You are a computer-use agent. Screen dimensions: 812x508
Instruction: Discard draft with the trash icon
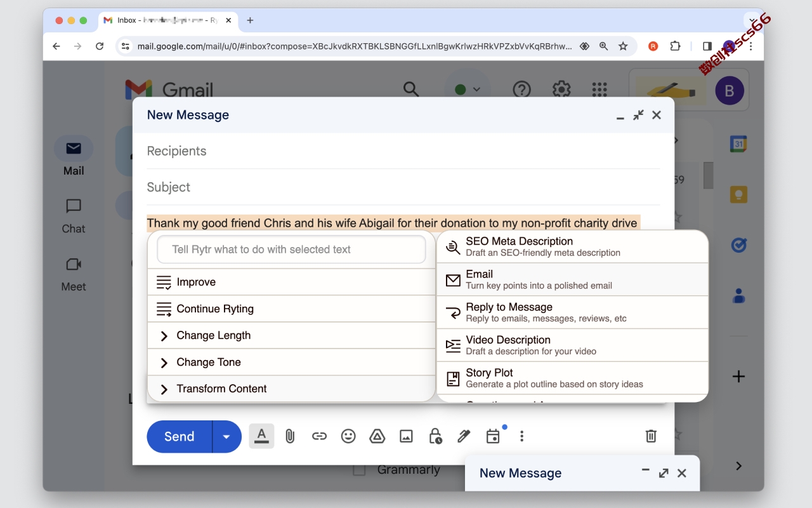click(651, 436)
